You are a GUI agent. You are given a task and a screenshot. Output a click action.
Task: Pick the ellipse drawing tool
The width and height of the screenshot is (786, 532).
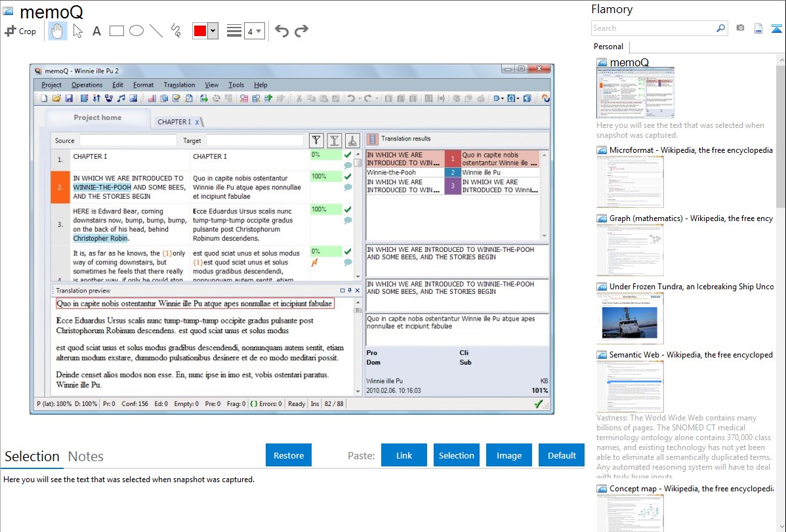click(136, 31)
